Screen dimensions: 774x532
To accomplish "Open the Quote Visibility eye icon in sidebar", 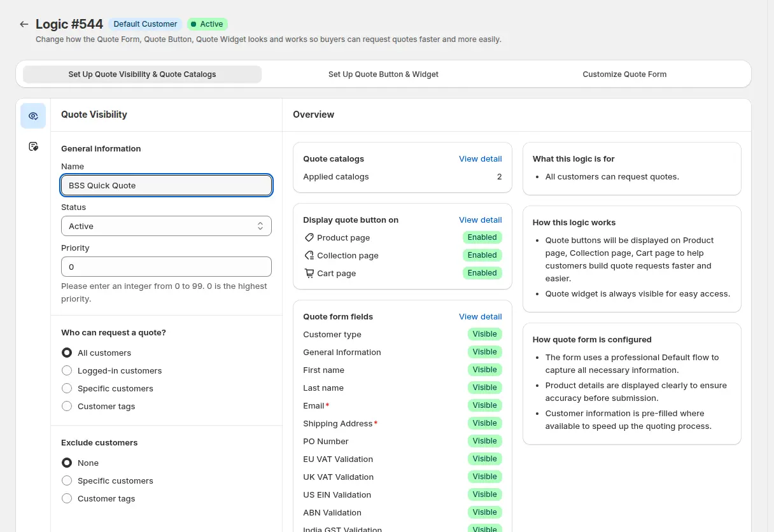I will (33, 116).
